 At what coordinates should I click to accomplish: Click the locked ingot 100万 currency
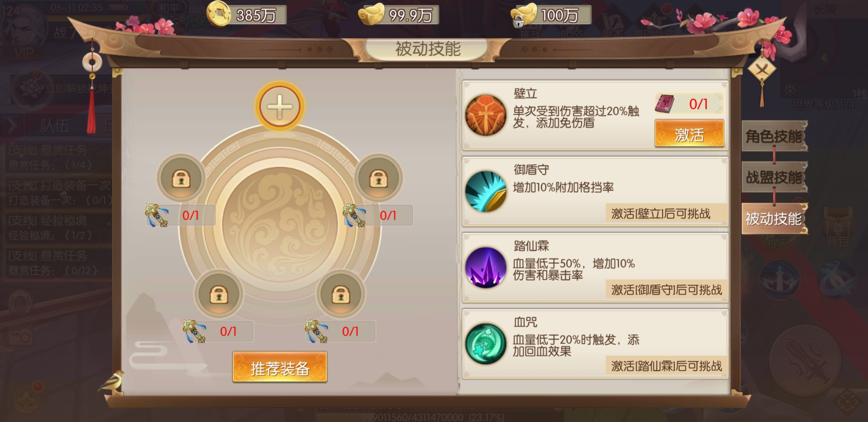pos(551,14)
